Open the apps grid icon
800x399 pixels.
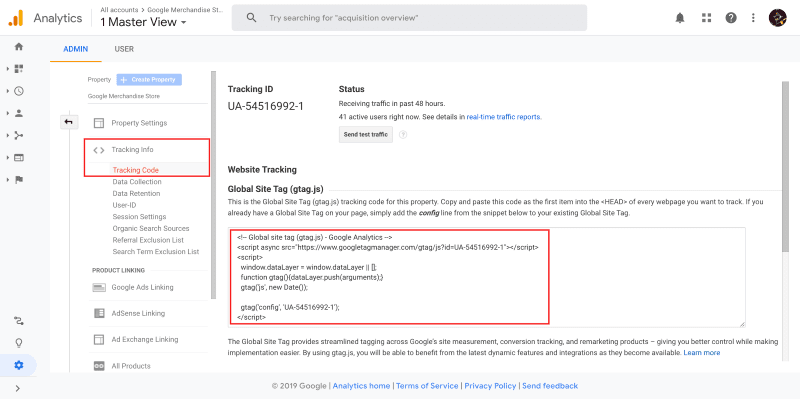coord(706,18)
